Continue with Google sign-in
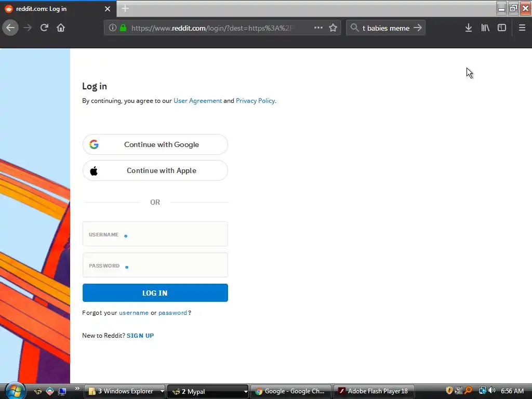This screenshot has height=399, width=532. (x=155, y=144)
